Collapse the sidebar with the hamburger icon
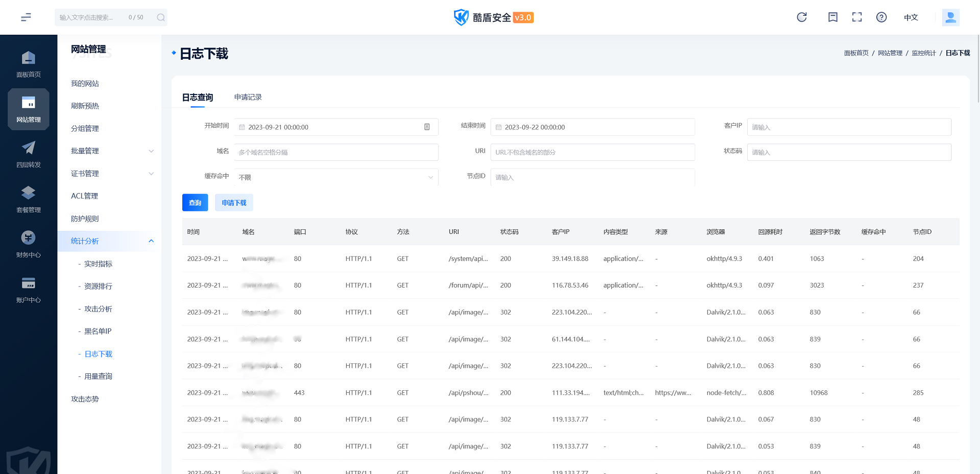The image size is (980, 474). 26,17
